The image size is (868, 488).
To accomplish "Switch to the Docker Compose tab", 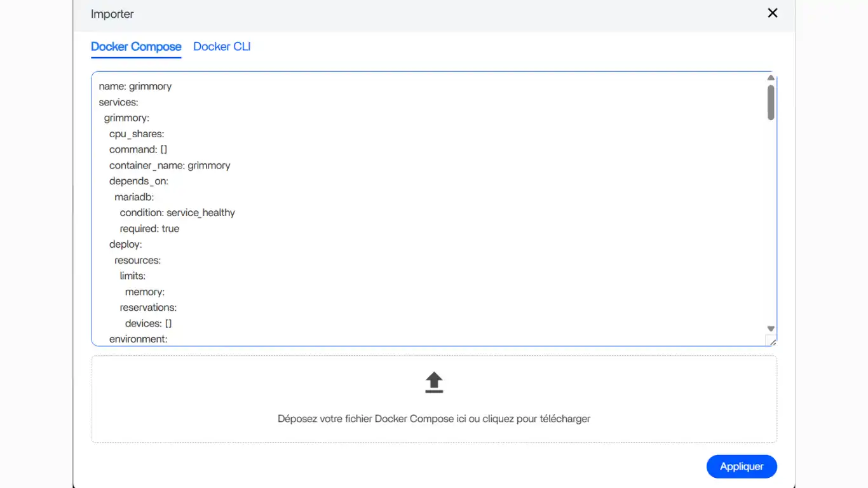I will pos(136,46).
